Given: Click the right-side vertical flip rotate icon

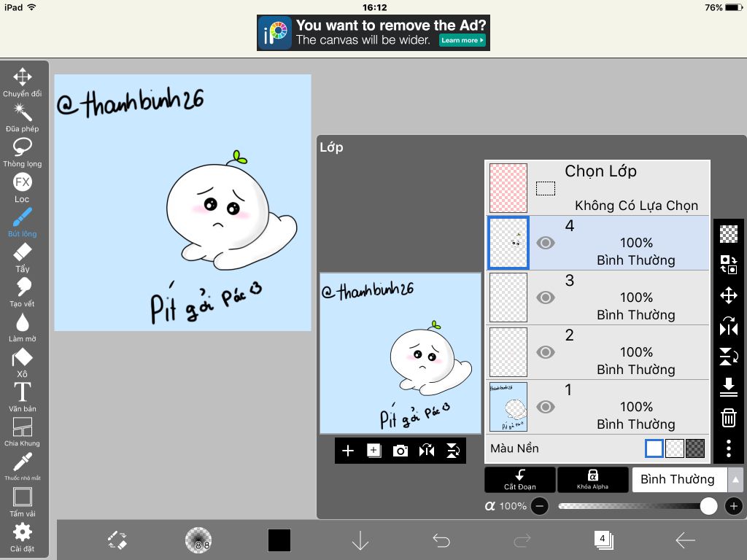Looking at the screenshot, I should tap(729, 356).
